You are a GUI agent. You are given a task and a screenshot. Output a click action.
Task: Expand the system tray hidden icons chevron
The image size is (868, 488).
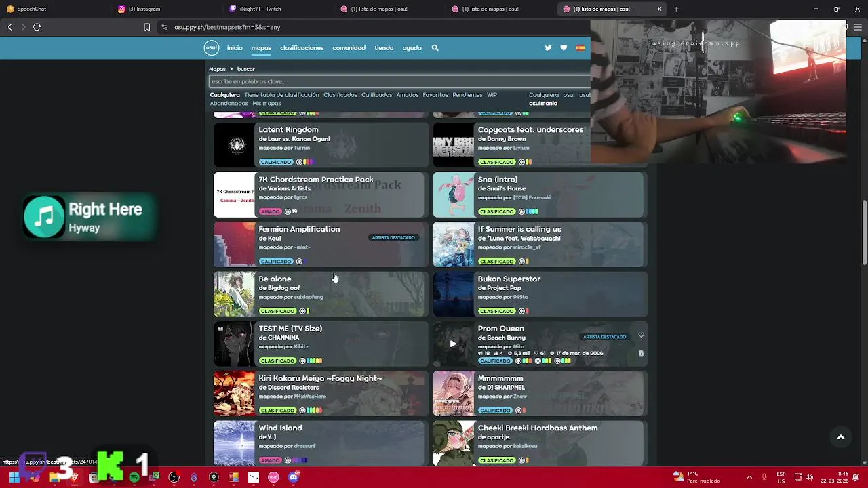pyautogui.click(x=749, y=477)
